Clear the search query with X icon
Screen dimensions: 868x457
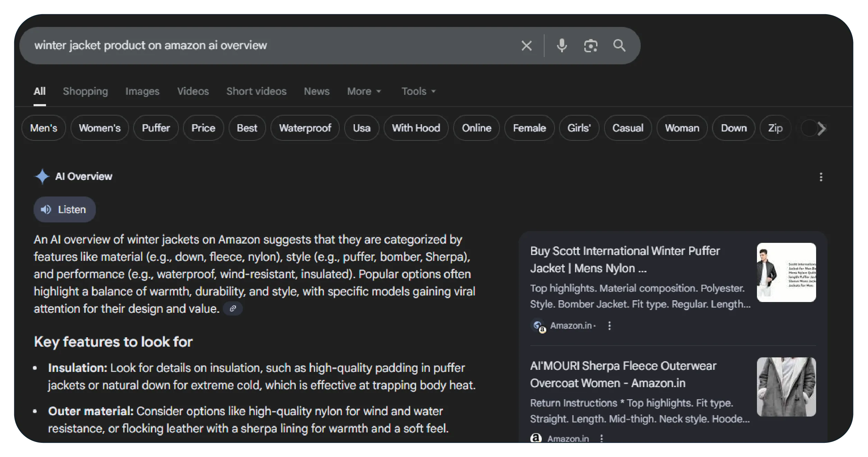(x=526, y=46)
